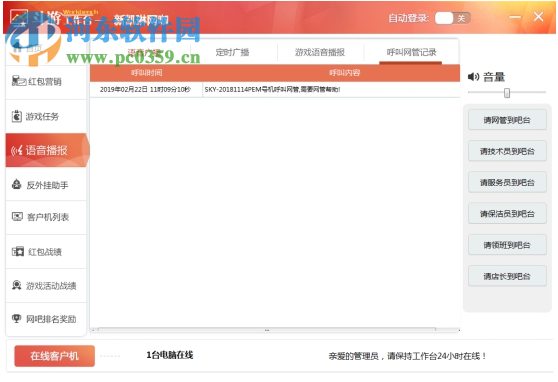Click the 请店长到吧台 button
Screen dimensions: 558x382
click(507, 276)
